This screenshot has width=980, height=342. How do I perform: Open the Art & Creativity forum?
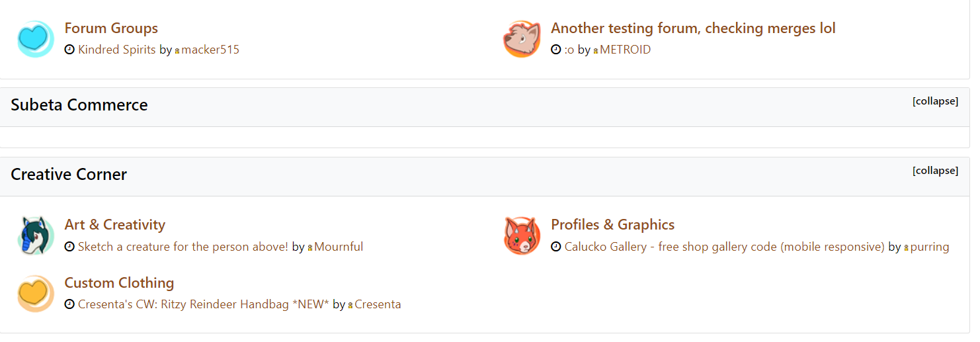coord(114,225)
